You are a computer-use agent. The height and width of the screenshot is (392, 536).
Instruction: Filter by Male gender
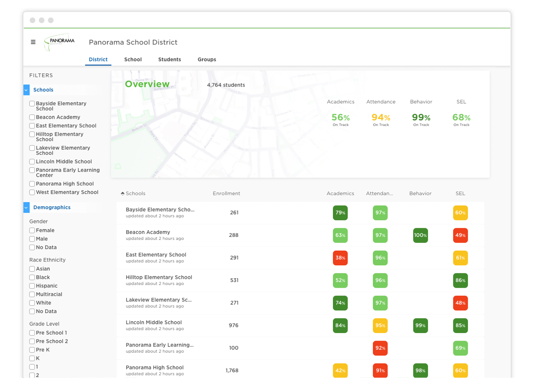pos(32,239)
